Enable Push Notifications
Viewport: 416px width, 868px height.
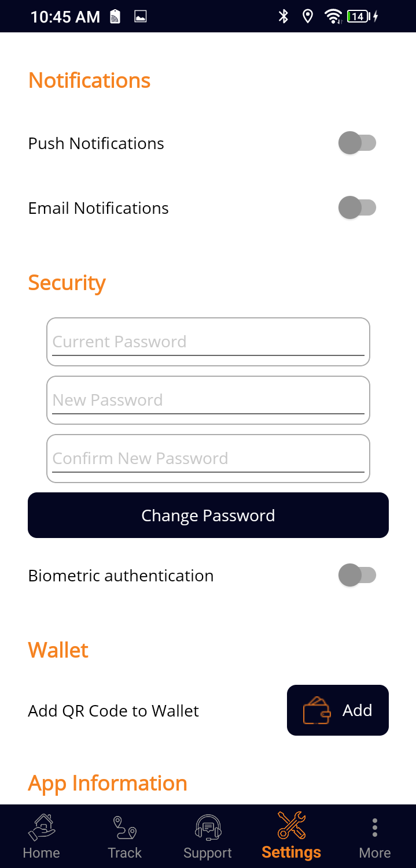pyautogui.click(x=358, y=143)
